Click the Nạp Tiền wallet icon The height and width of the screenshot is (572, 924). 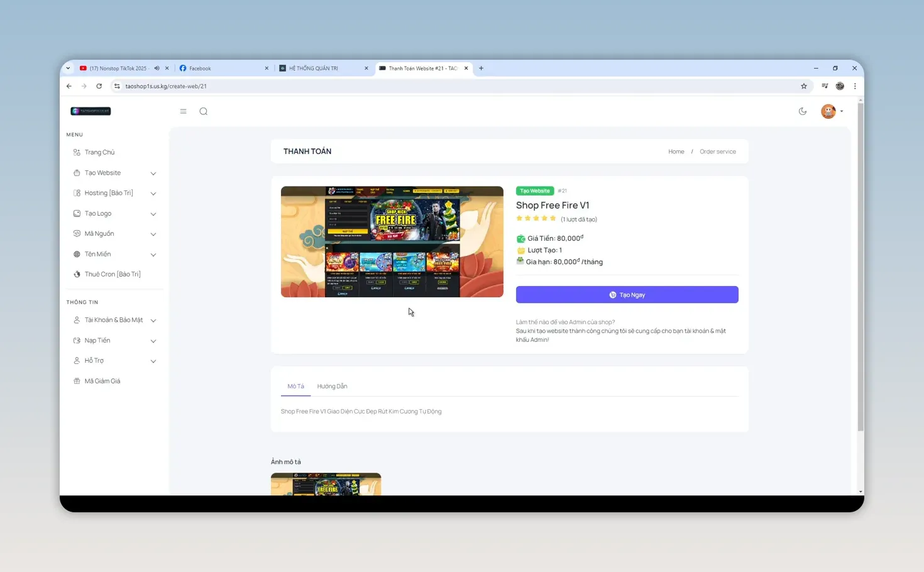tap(77, 340)
